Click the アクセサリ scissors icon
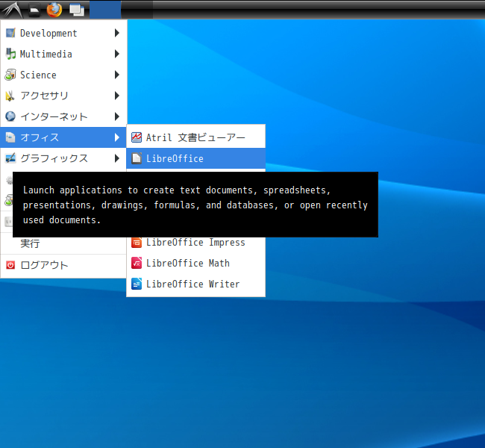This screenshot has width=485, height=448. pos(10,96)
